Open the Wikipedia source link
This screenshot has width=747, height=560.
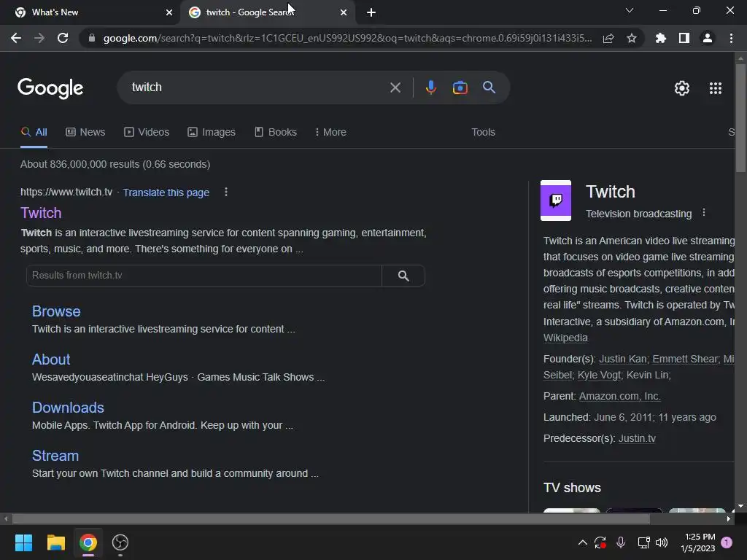point(565,338)
